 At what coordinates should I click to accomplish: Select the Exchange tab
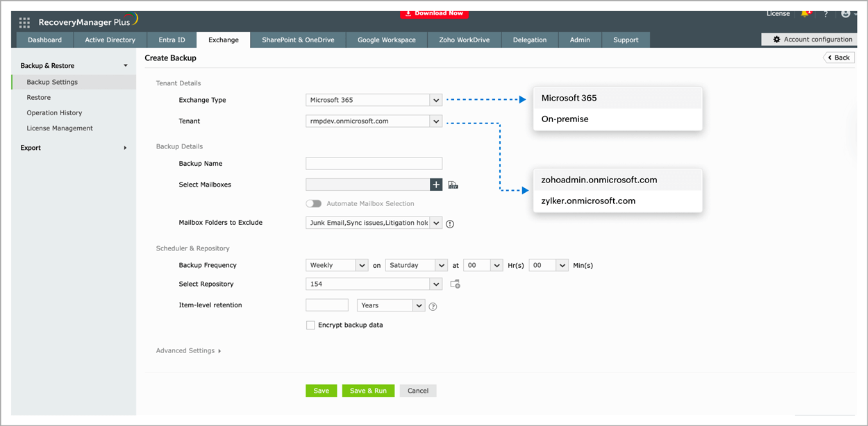coord(224,40)
